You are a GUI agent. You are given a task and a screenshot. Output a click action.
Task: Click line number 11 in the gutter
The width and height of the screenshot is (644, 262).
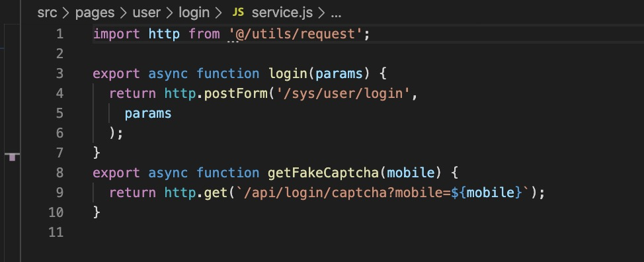pos(56,232)
